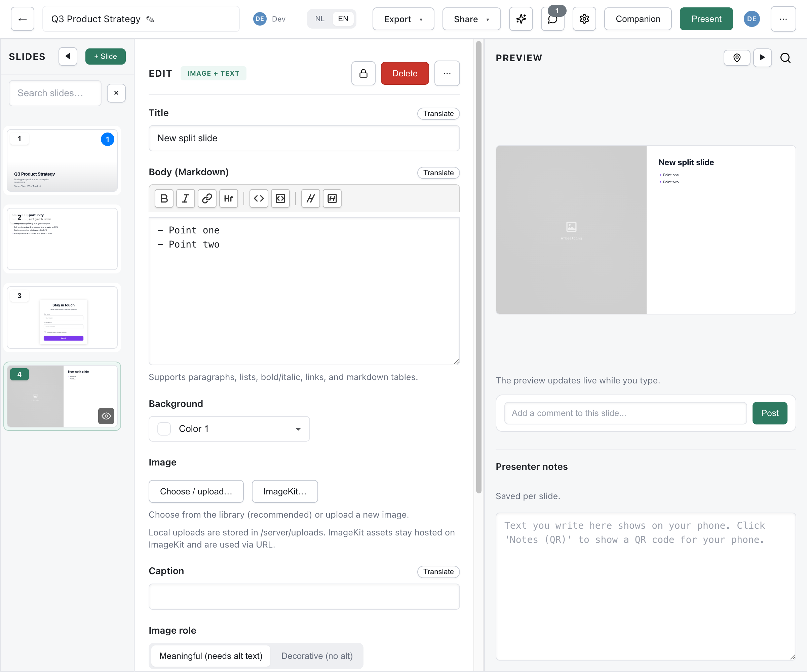
Task: Select slide 1 thumbnail Q3 Product Strategy
Action: coord(62,160)
